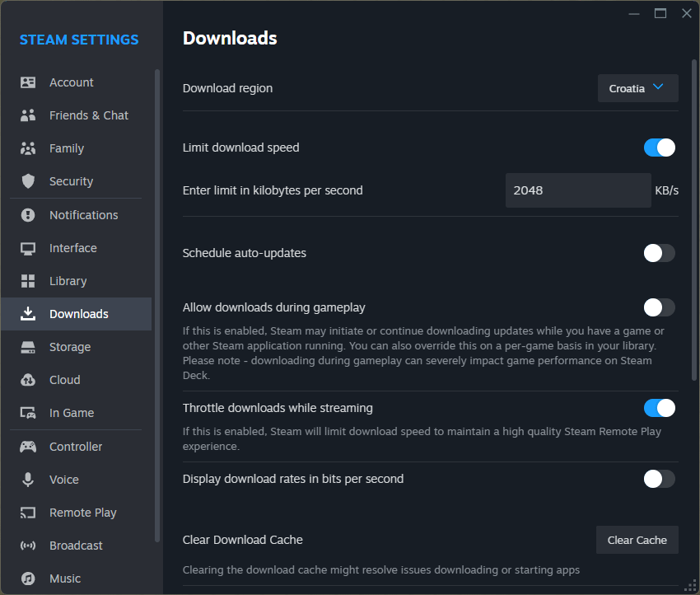Click the 2048 KB/s limit input field
Screen dimensions: 700x595
tap(578, 190)
